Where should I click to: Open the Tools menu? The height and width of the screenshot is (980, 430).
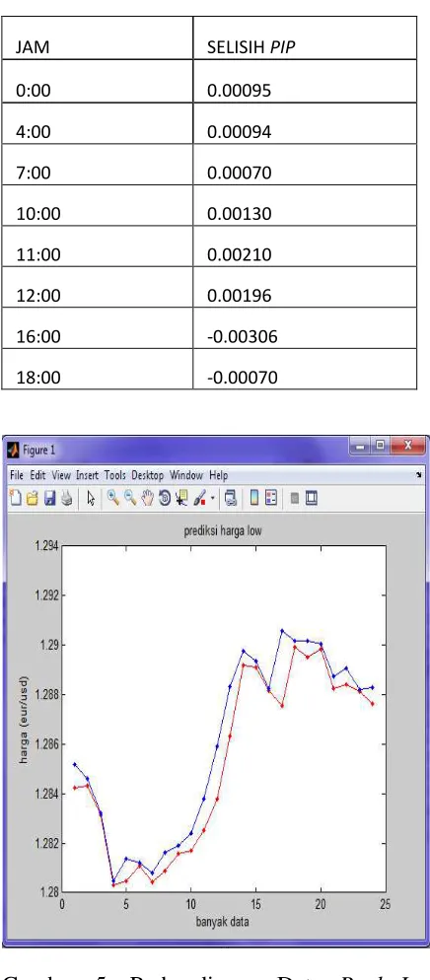click(x=115, y=475)
